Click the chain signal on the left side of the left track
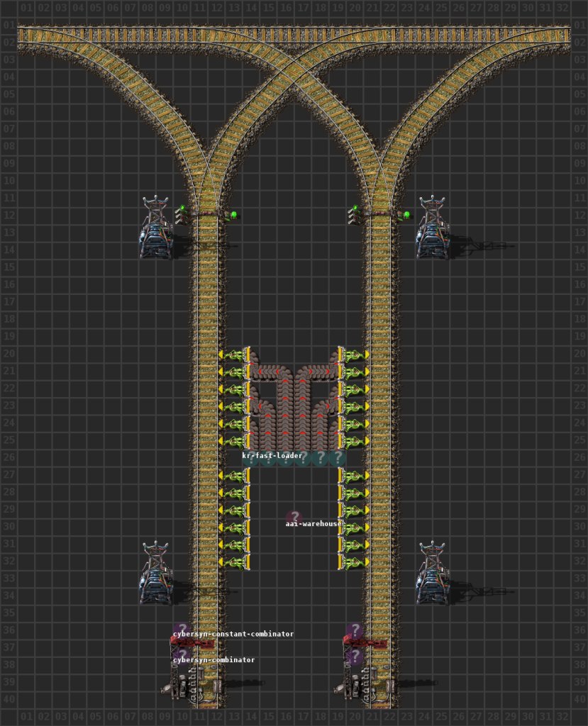The image size is (588, 726). pos(181,215)
